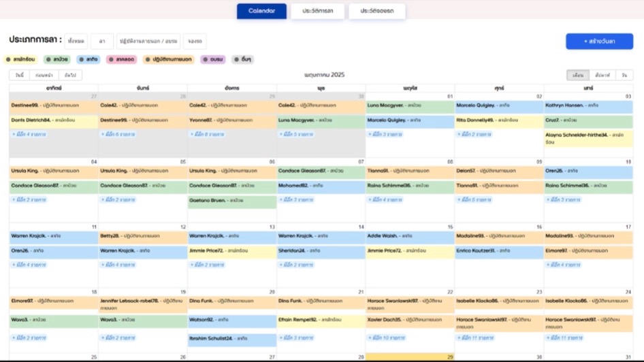This screenshot has width=644, height=362.
Task: Click the ลากิจ blue legend chip
Action: 88,60
